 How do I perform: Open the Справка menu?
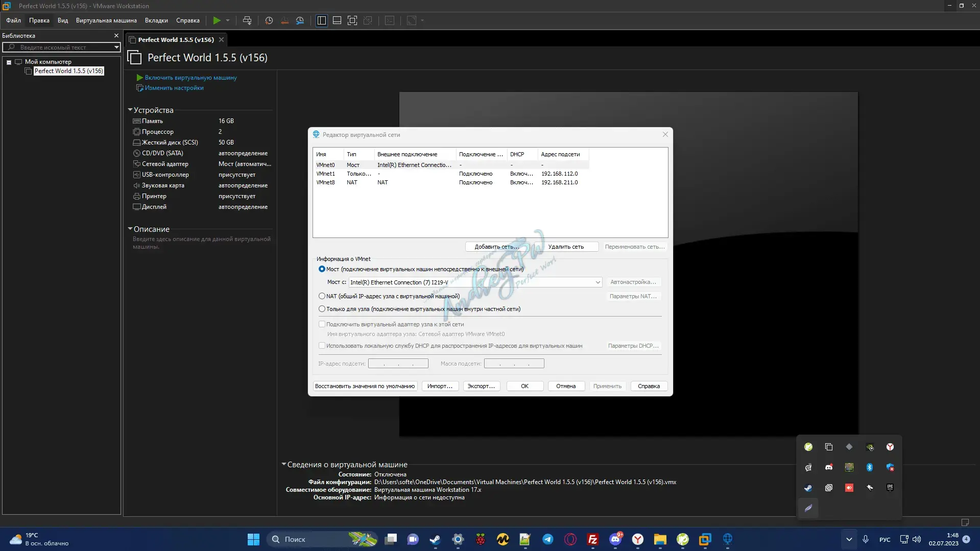188,20
